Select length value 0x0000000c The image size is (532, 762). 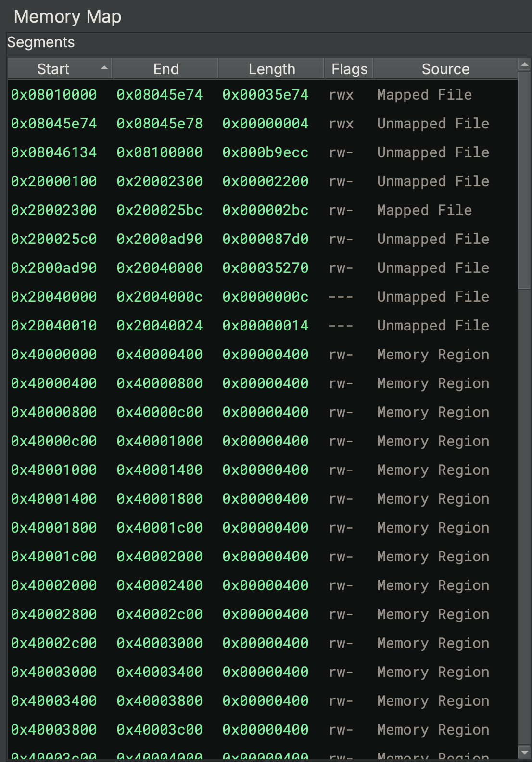[266, 297]
